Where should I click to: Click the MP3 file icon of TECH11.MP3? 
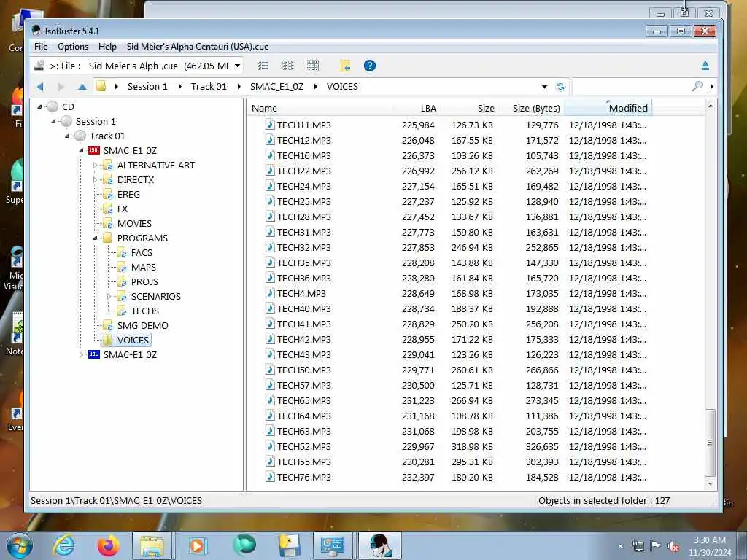click(x=270, y=125)
